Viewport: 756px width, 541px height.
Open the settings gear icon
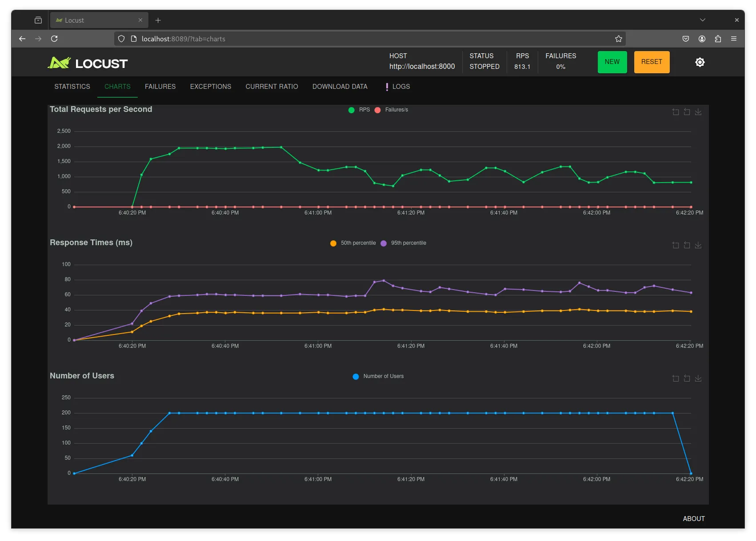(700, 62)
